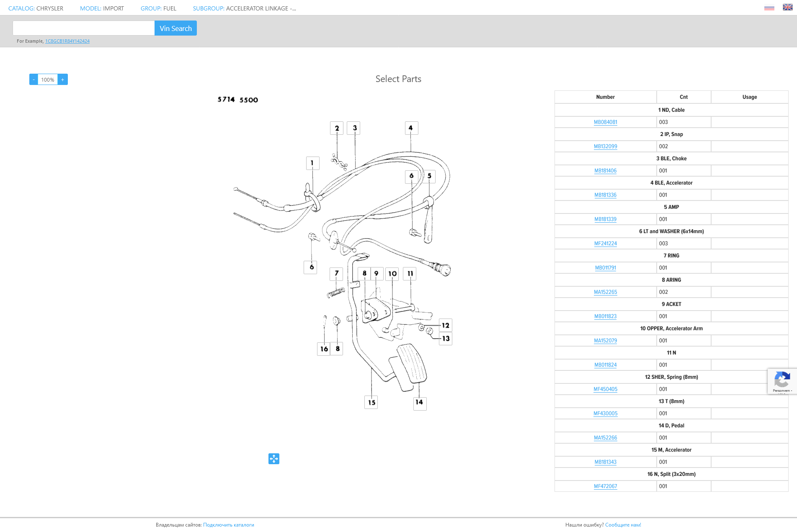Select callout 16 on the diagram

point(324,349)
